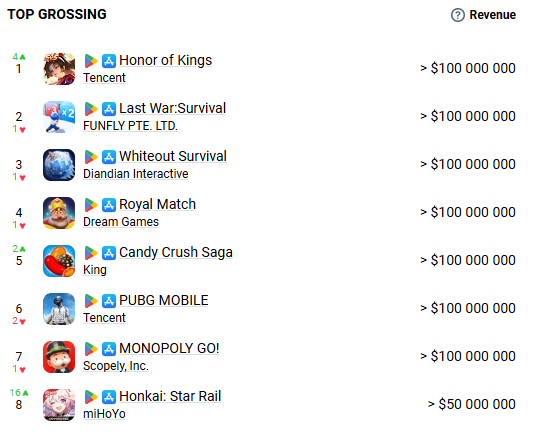The image size is (545, 434).
Task: Click PUBG MOBILE game icon
Action: click(x=59, y=309)
